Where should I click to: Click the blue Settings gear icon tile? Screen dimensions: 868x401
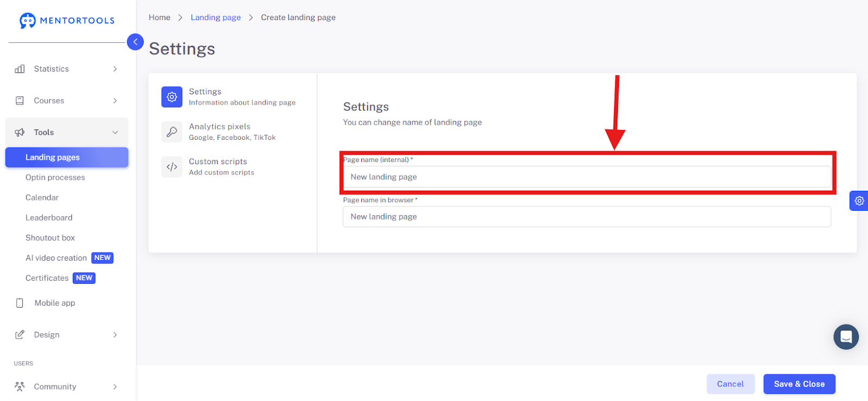coord(172,97)
